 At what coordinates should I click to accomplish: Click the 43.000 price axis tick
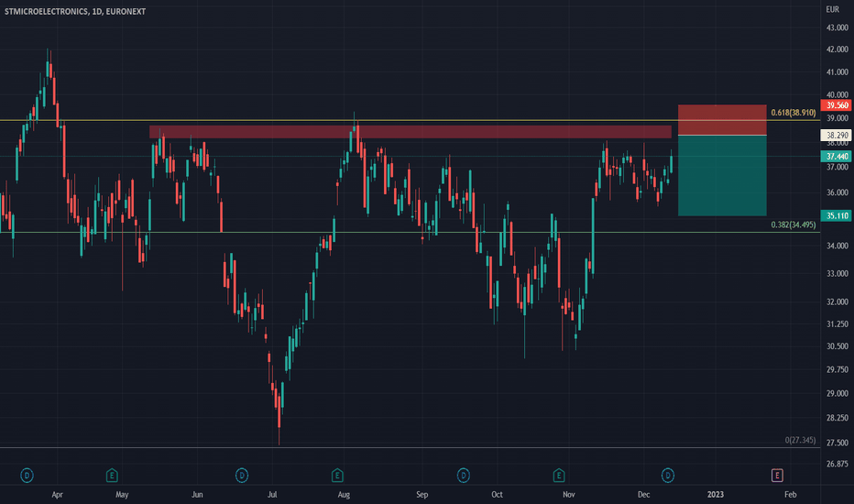pos(838,27)
